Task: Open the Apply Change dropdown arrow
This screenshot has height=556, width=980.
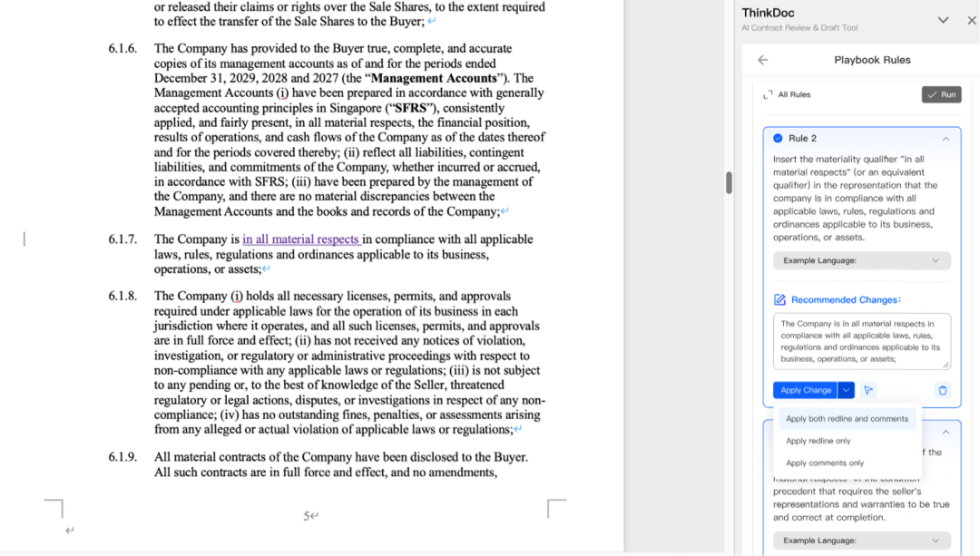Action: coord(846,390)
